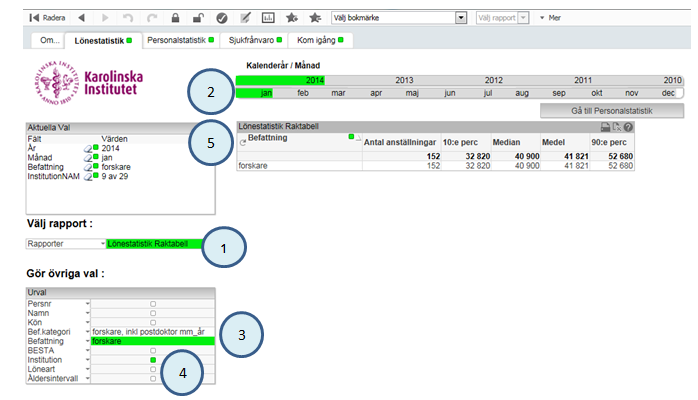This screenshot has width=698, height=400.
Task: Expand the Bef.kategori dropdown arrow in Urval
Action: pyautogui.click(x=88, y=332)
